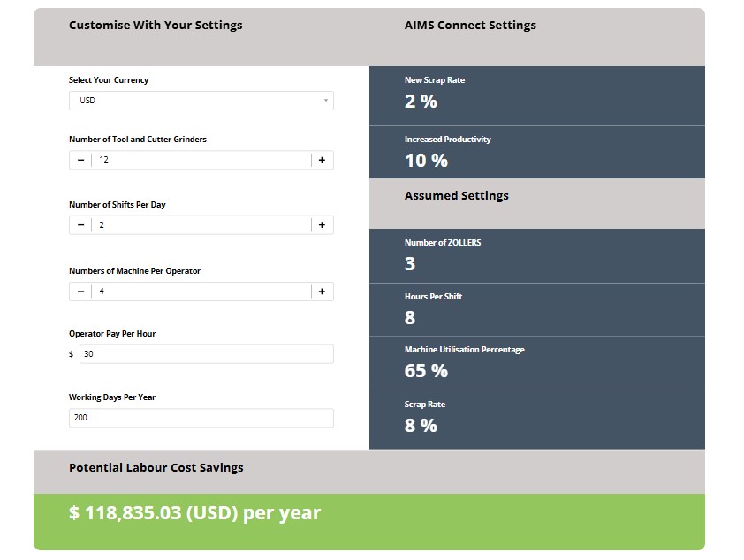
Task: Click the Machine Utilisation Percentage 65 %
Action: click(x=426, y=371)
